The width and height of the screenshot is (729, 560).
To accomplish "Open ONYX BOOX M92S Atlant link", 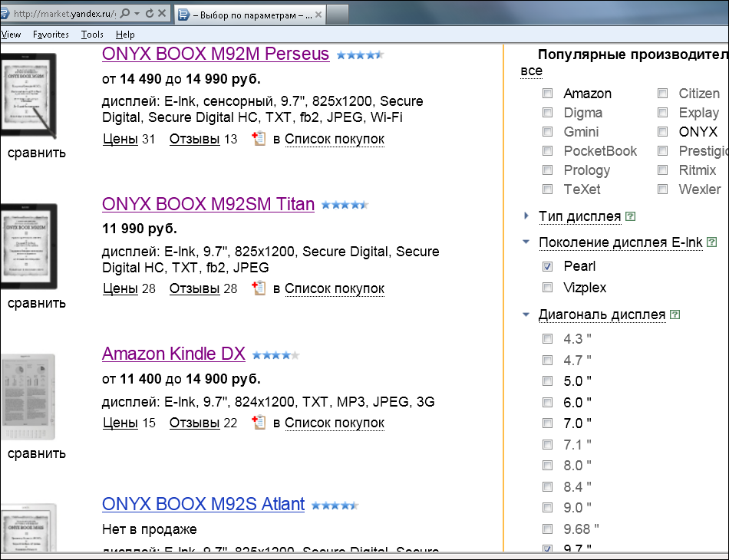I will pyautogui.click(x=203, y=504).
